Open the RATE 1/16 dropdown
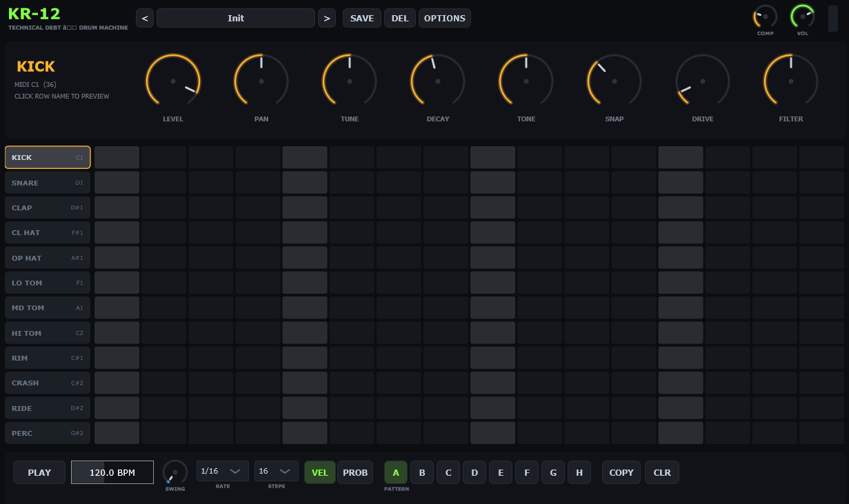 [223, 471]
